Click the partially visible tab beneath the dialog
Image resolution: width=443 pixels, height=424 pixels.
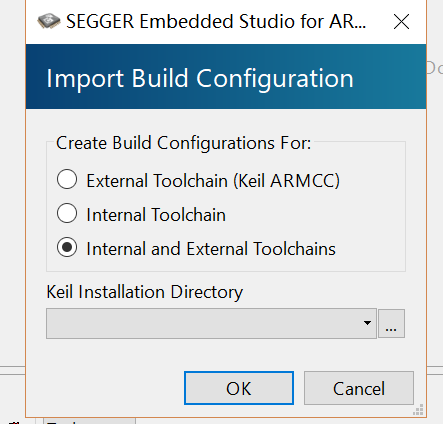[89, 421]
